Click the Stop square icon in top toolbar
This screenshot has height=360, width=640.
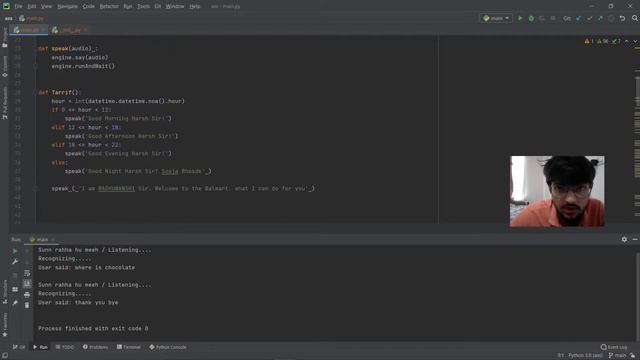[553, 18]
